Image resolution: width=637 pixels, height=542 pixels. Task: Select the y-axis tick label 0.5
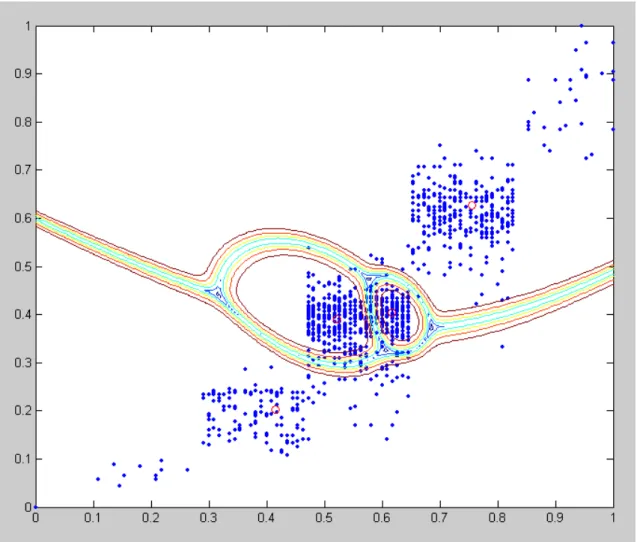22,267
